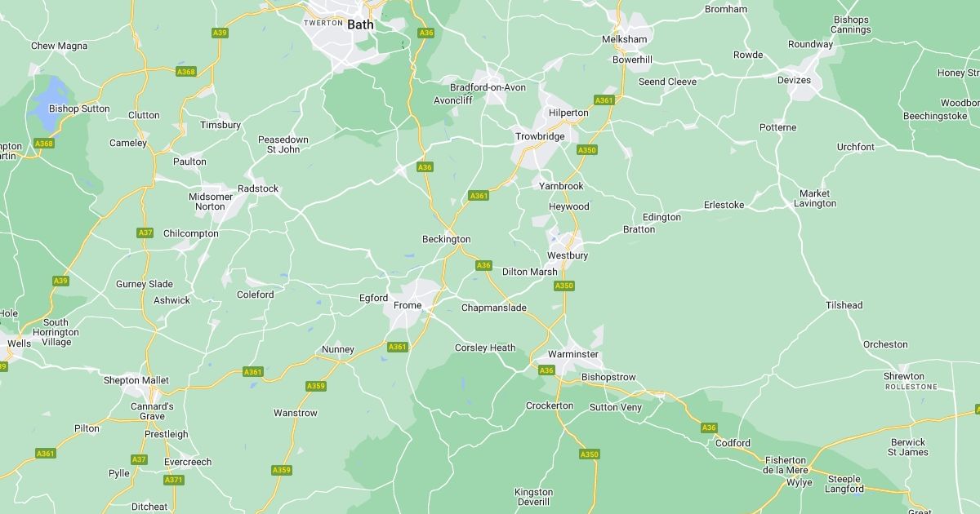Screen dimensions: 980x514
Task: Click the A350 shield below Westbury
Action: (564, 286)
